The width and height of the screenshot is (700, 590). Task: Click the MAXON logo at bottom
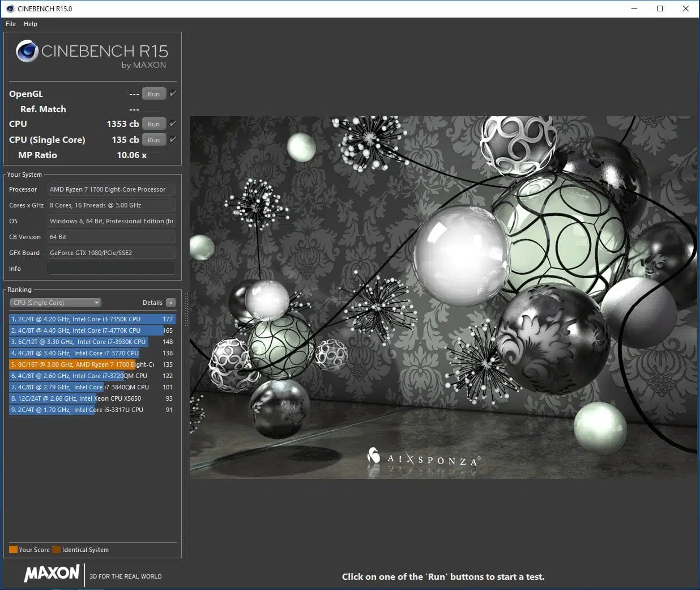52,573
